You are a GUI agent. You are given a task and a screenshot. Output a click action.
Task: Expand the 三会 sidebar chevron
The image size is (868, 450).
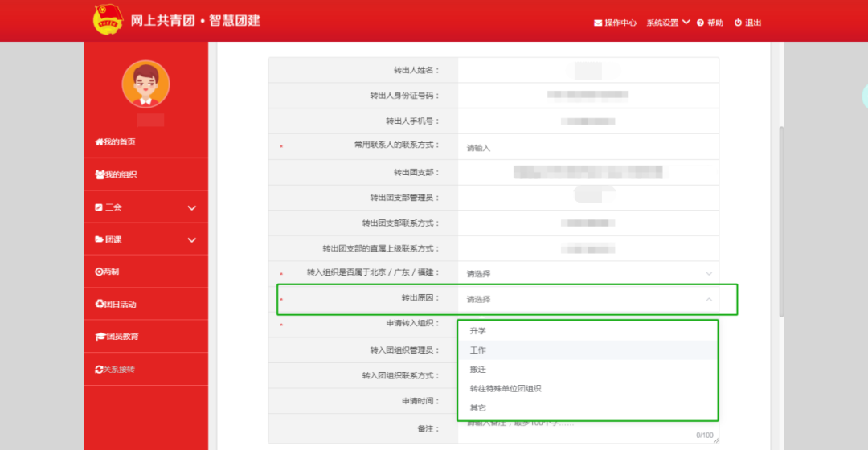click(x=191, y=207)
